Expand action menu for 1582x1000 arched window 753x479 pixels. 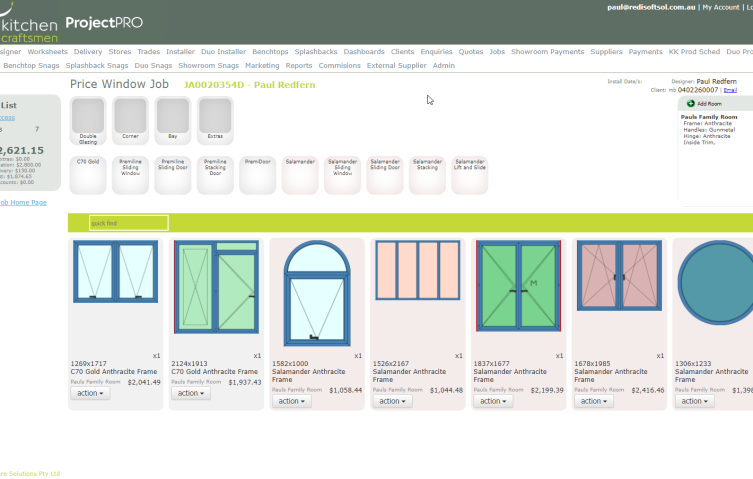[291, 401]
